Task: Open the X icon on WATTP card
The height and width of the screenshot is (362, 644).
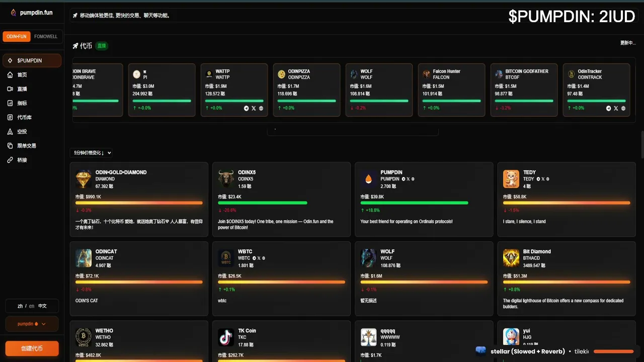Action: pyautogui.click(x=254, y=108)
